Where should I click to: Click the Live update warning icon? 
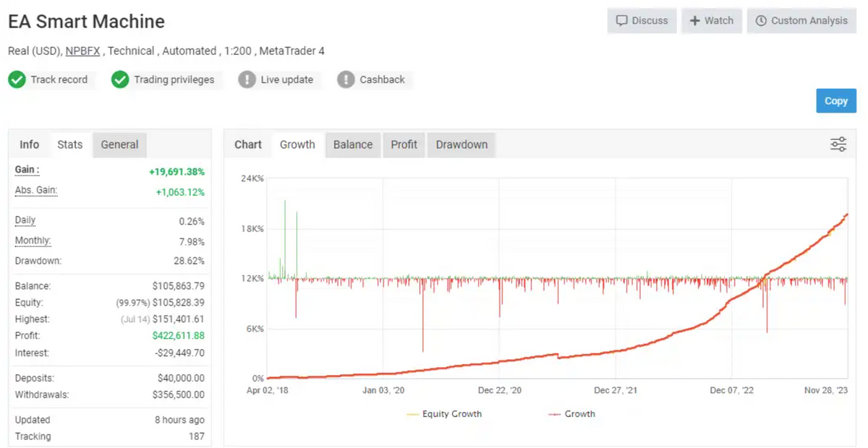click(x=247, y=79)
